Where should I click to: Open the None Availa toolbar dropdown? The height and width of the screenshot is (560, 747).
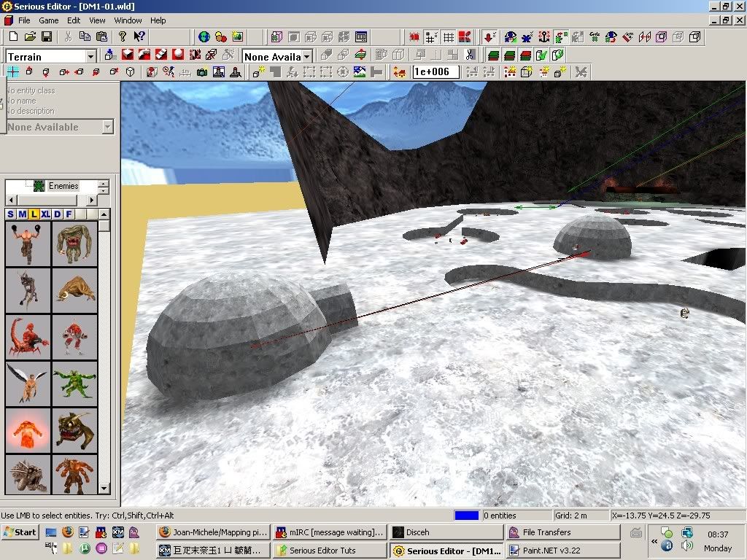point(307,57)
